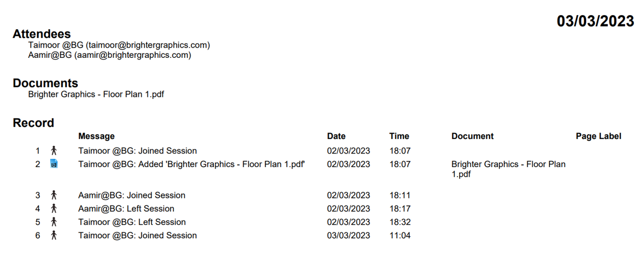Image resolution: width=644 pixels, height=260 pixels.
Task: Select the Date column header
Action: 336,136
